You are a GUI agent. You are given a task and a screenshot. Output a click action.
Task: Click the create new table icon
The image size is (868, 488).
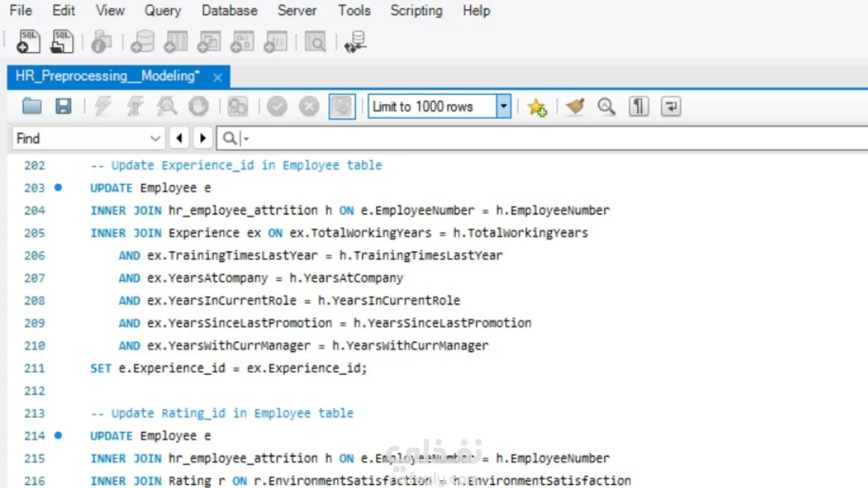[176, 42]
